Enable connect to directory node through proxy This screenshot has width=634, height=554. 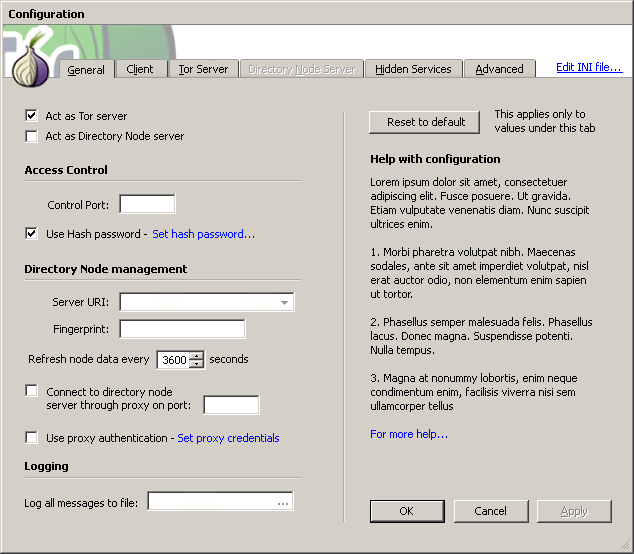pyautogui.click(x=32, y=391)
